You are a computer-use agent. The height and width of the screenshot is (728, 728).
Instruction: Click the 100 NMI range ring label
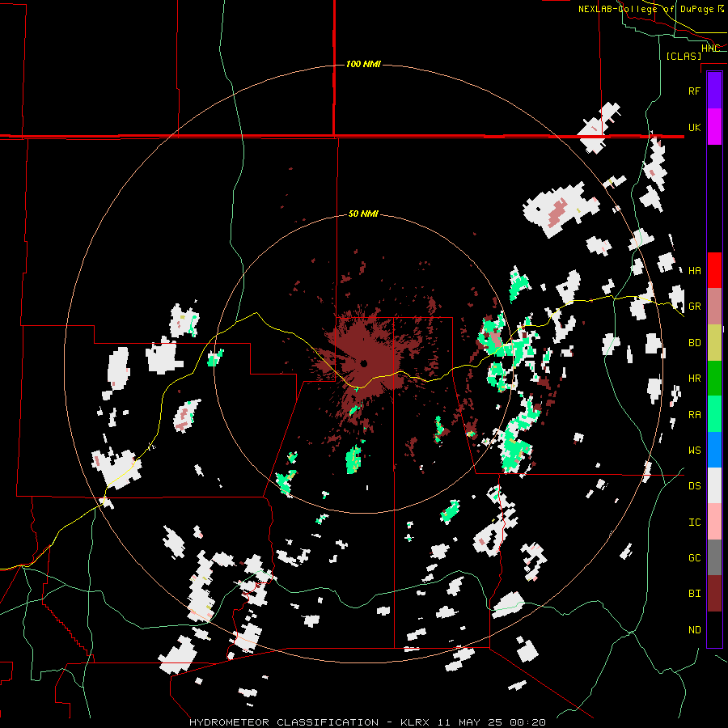click(x=363, y=64)
